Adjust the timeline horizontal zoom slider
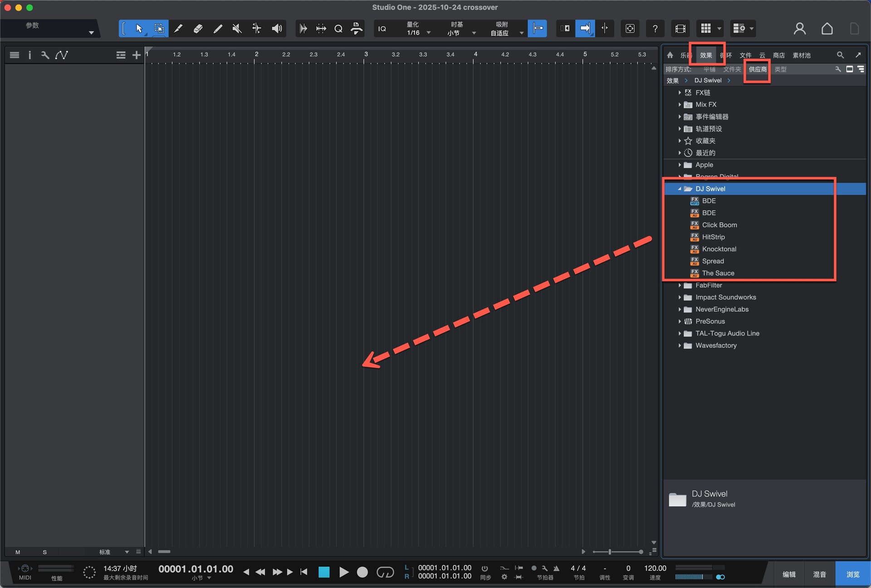The image size is (871, 588). tap(610, 552)
